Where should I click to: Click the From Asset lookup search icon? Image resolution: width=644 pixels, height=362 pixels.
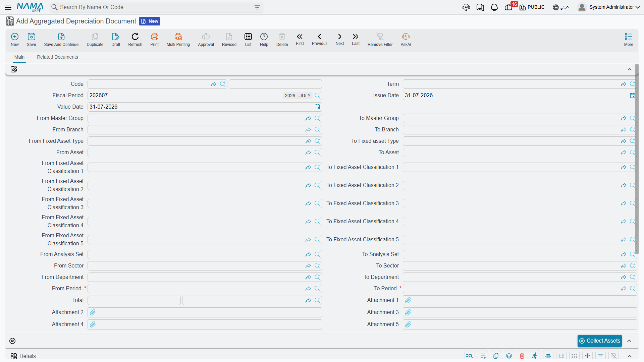[x=317, y=153]
